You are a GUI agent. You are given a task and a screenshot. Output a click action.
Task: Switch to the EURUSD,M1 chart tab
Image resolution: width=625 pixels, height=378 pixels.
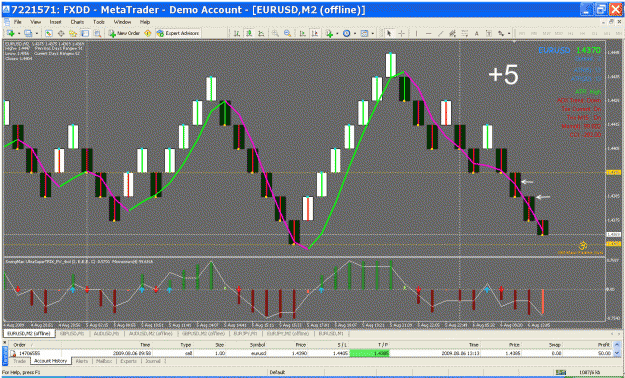coord(331,333)
